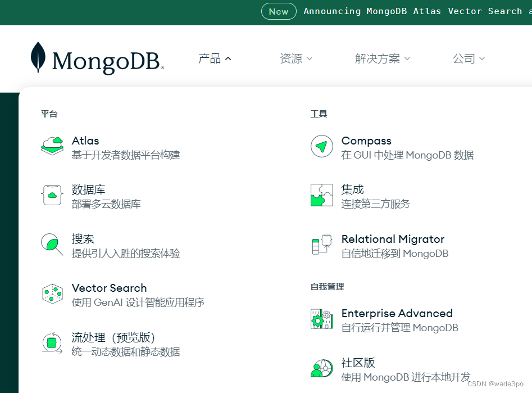This screenshot has height=393, width=532.
Task: Click the 工具 section heading
Action: (x=319, y=114)
